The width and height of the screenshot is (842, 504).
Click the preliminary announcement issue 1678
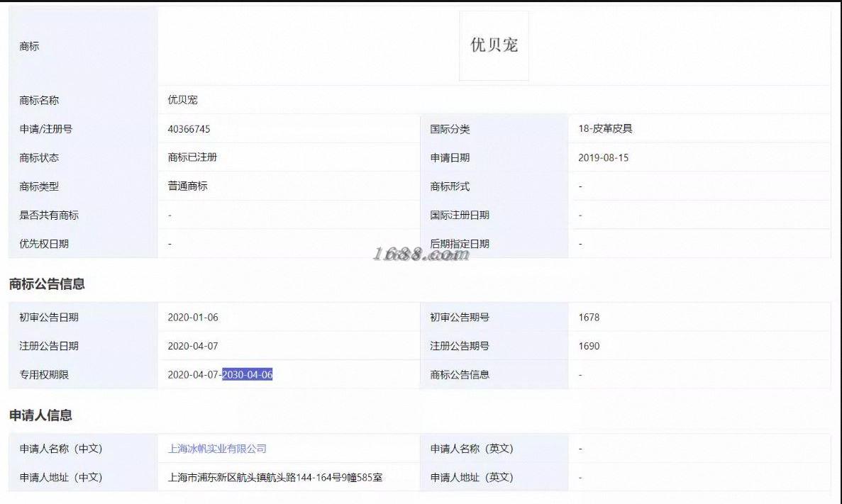(589, 317)
